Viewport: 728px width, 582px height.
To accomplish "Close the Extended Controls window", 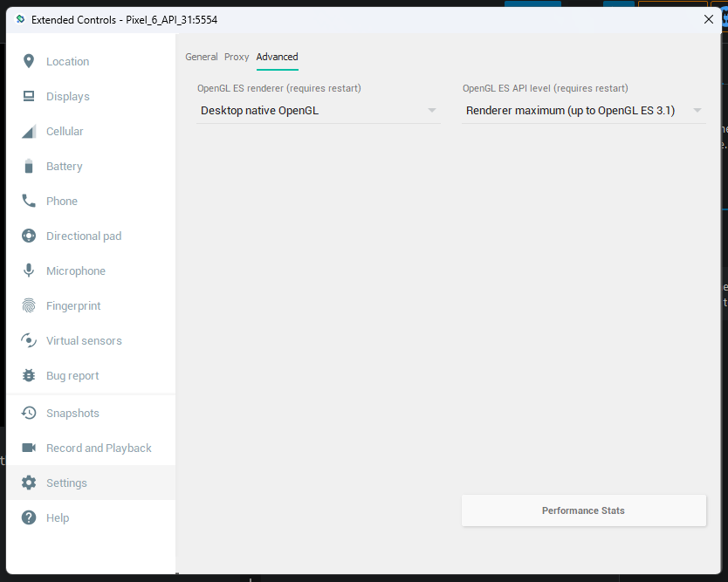I will (709, 19).
